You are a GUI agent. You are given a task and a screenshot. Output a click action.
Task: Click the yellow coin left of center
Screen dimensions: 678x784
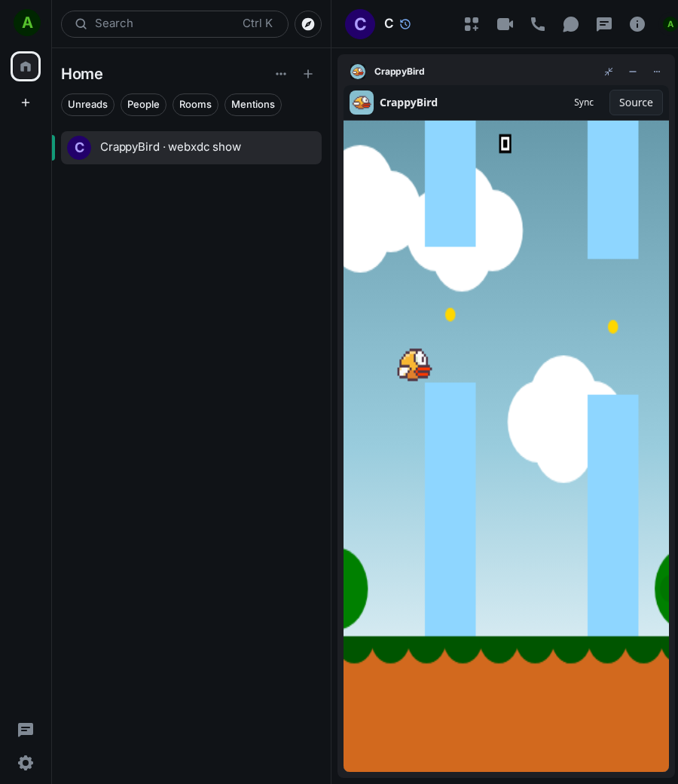450,314
